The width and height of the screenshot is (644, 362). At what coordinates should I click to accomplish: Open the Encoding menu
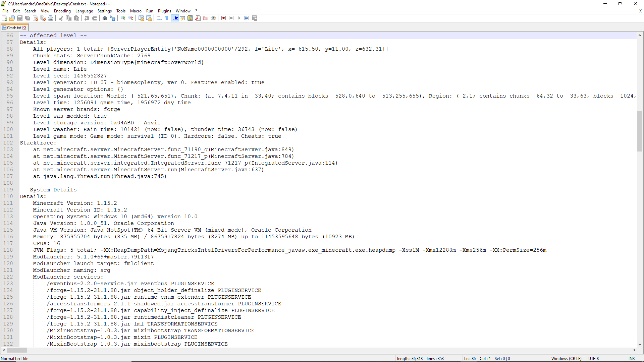point(62,11)
